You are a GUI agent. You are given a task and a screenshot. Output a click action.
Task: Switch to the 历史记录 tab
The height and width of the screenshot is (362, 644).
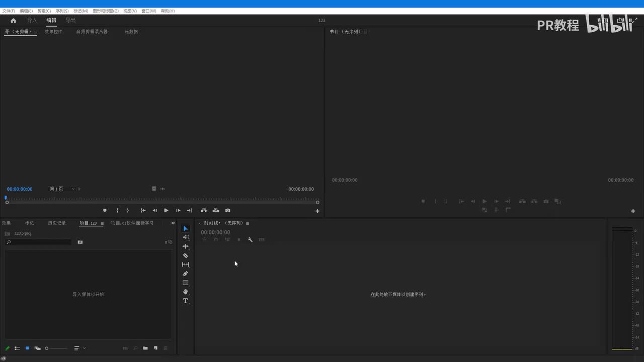pyautogui.click(x=57, y=223)
